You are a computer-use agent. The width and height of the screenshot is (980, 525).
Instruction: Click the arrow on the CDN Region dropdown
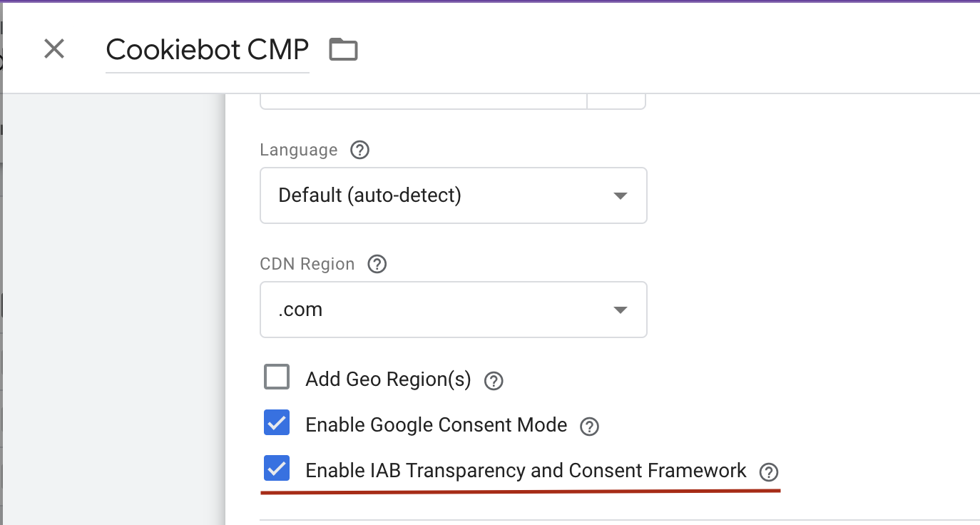pos(621,310)
